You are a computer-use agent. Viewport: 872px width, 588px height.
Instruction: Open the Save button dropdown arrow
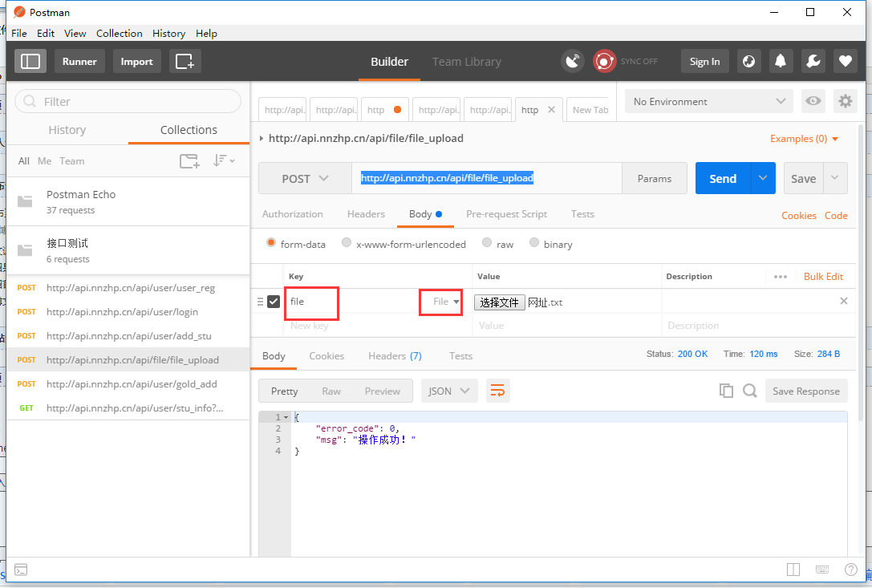[x=835, y=178]
